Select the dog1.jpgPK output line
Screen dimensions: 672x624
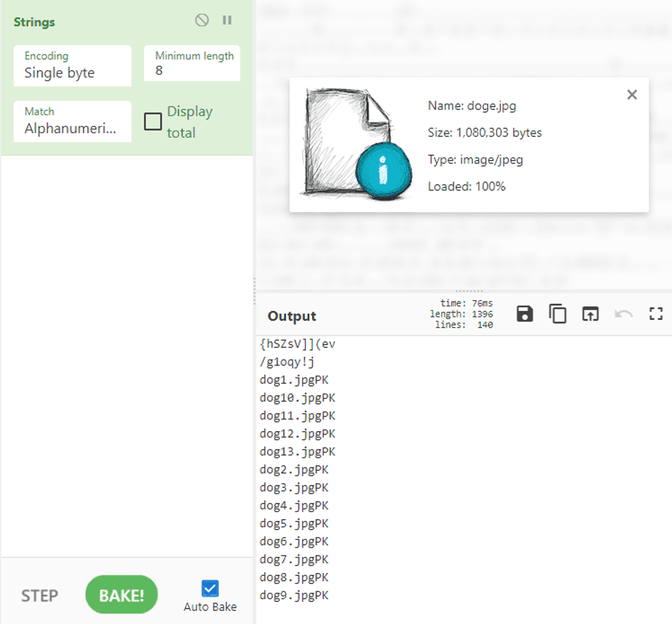click(294, 380)
